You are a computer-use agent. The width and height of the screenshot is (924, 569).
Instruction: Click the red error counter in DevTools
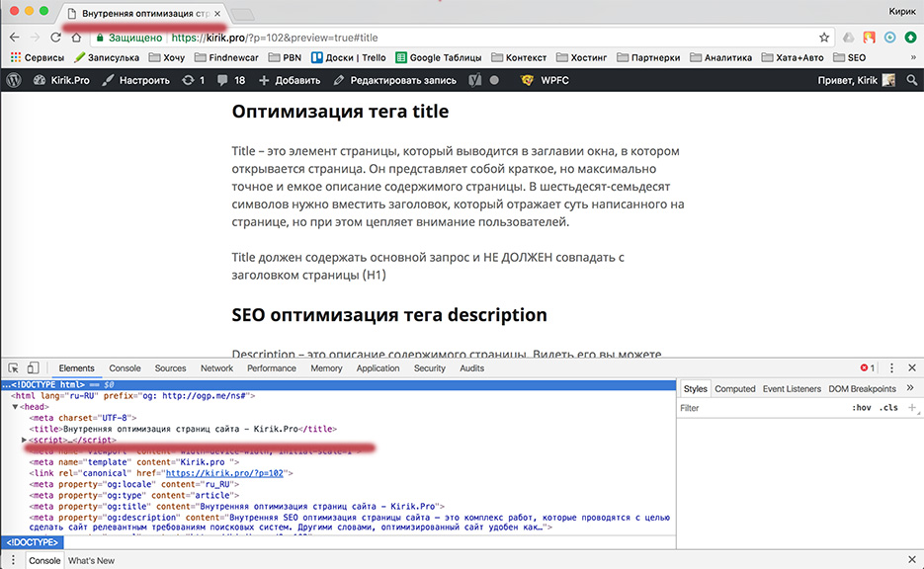[868, 368]
